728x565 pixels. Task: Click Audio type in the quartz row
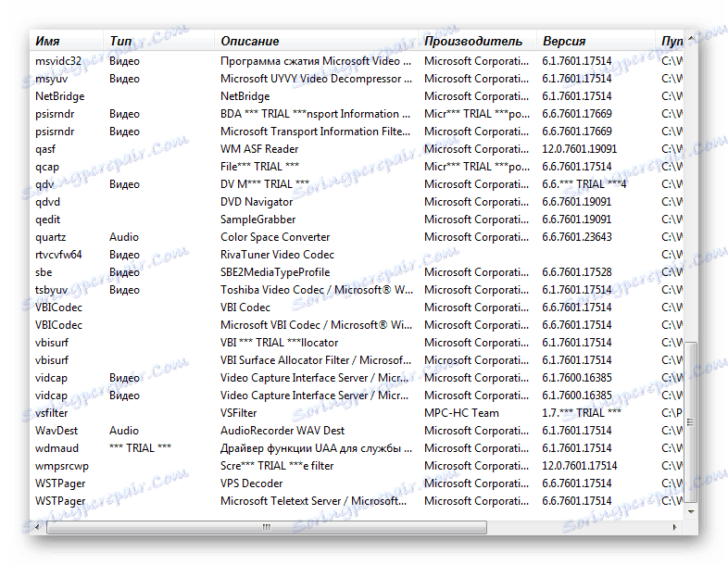[x=123, y=237]
